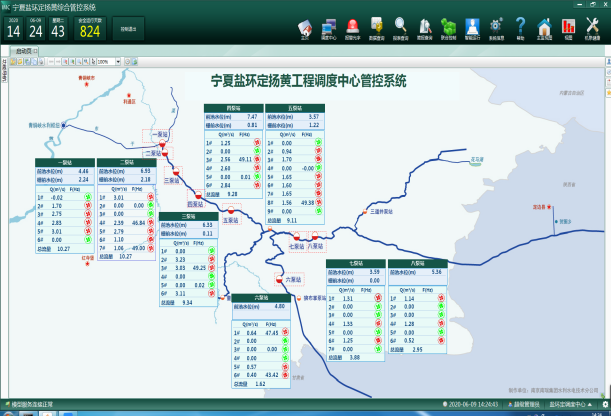The height and width of the screenshot is (416, 611).
Task: Click the small box on the 启动页 tab
Action: [35, 51]
